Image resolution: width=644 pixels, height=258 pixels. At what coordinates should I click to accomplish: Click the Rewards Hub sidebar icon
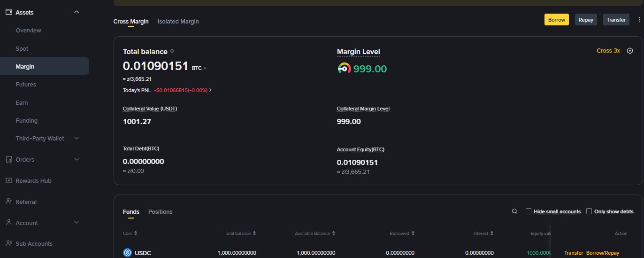point(8,180)
